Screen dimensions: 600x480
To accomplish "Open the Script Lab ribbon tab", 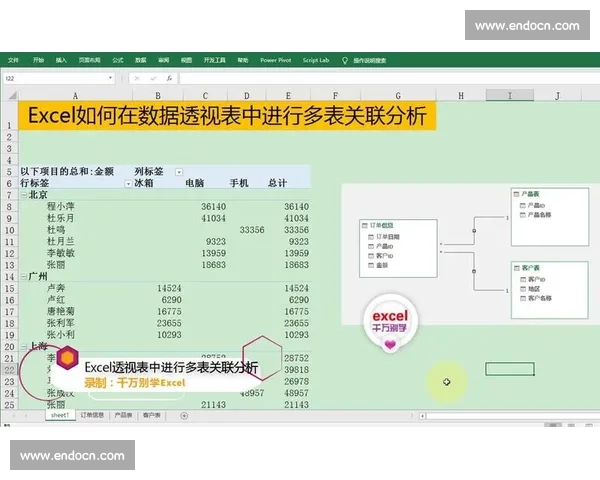I will (x=316, y=60).
